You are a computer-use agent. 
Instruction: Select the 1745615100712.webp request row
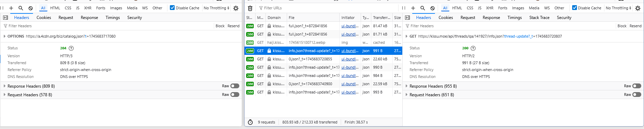(x=323, y=42)
